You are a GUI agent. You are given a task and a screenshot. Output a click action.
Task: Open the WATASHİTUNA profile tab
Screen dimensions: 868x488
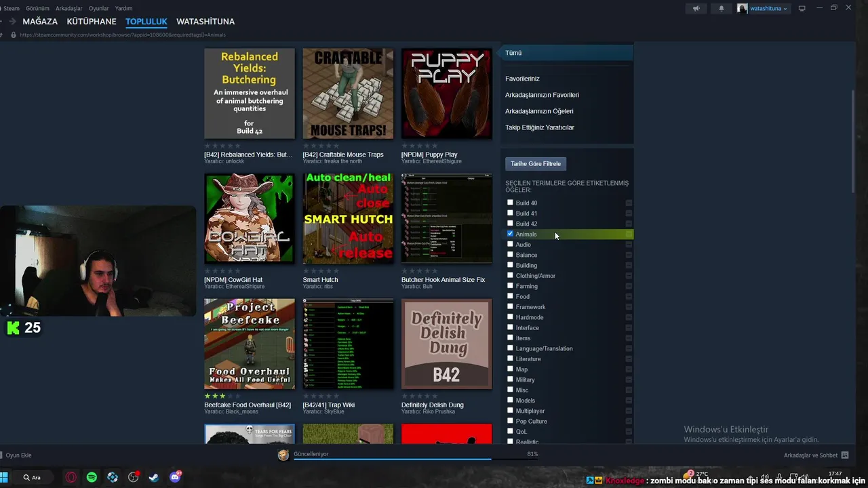click(205, 22)
